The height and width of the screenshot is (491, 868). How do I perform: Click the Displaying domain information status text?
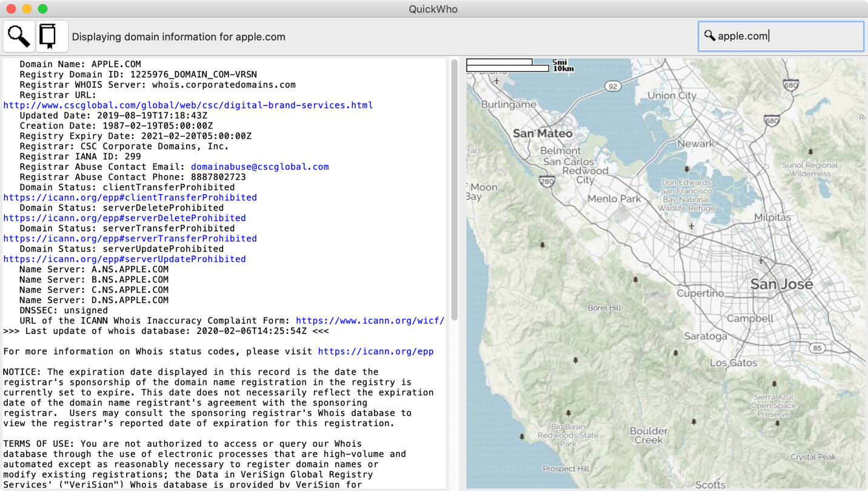(x=179, y=37)
